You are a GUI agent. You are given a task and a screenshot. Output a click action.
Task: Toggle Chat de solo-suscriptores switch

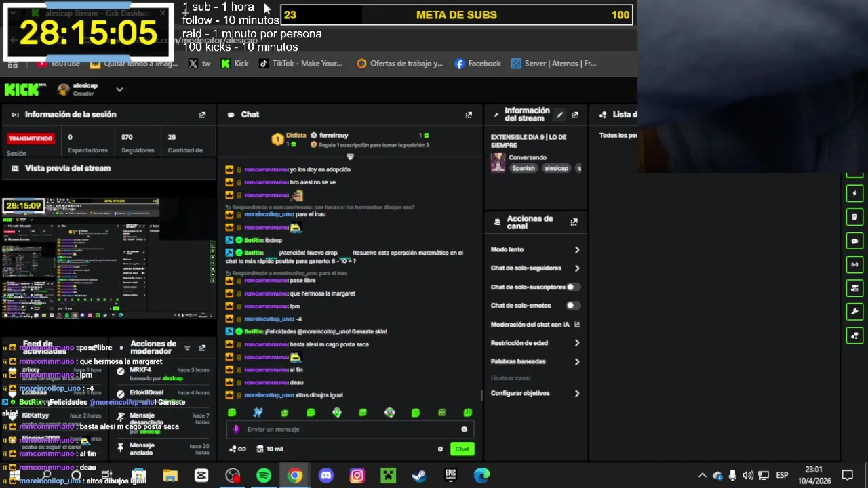574,287
